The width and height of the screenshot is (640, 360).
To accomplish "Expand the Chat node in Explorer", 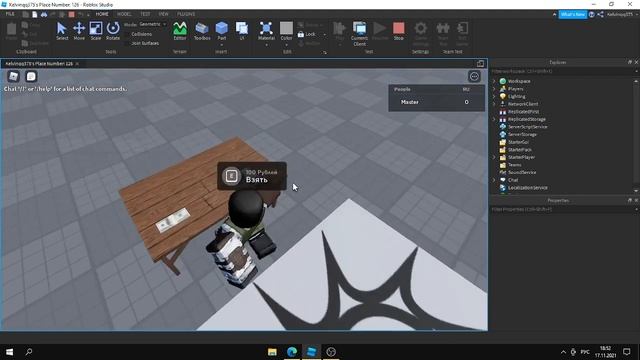I will point(494,180).
